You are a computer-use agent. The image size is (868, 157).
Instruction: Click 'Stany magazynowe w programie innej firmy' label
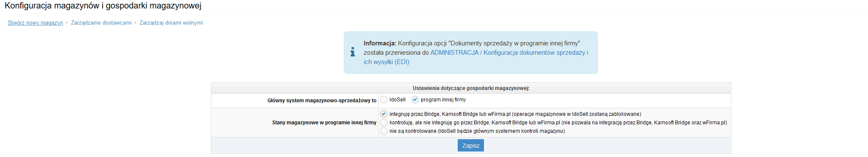click(324, 123)
